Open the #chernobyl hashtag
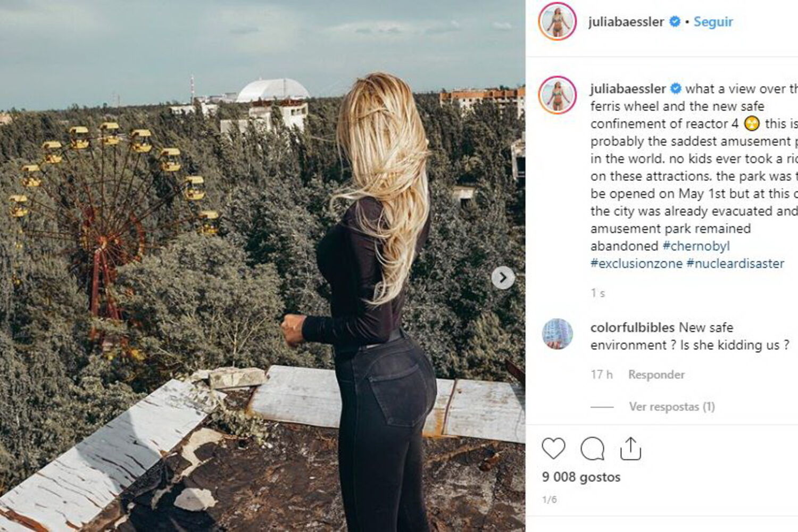798x532 pixels. pos(696,246)
